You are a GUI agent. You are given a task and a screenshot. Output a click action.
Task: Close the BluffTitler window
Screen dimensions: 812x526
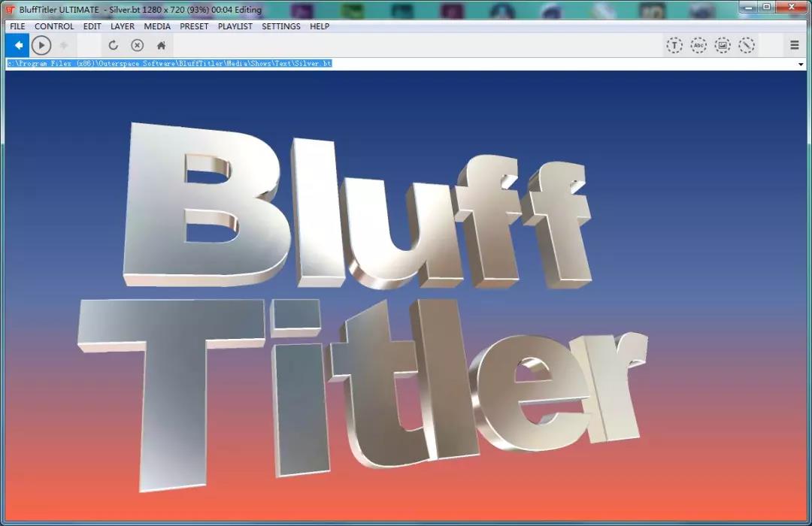tap(791, 8)
